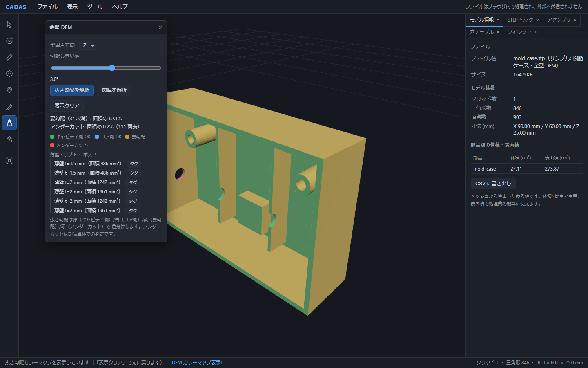
Task: Pick the pencil markup tool in sidebar
Action: 9,107
